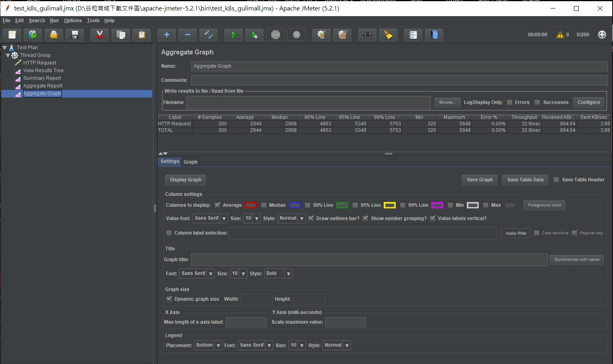
Task: Switch to the Graph tab
Action: coord(190,162)
